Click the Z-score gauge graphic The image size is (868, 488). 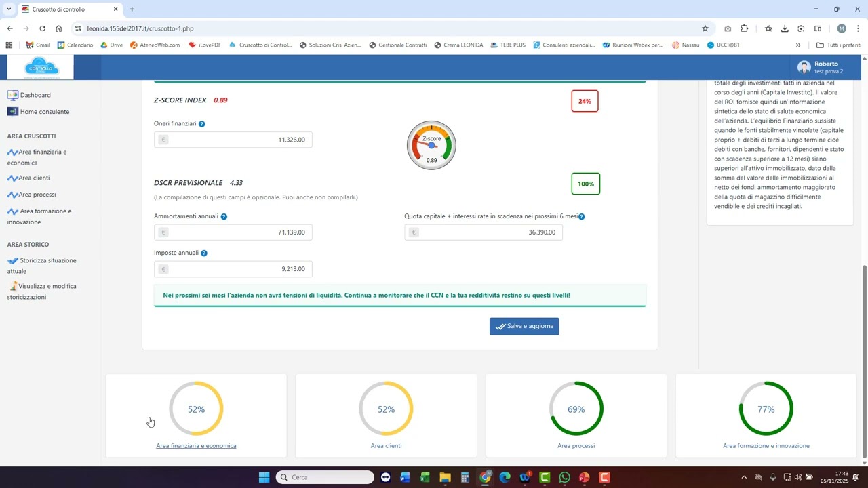click(x=431, y=146)
